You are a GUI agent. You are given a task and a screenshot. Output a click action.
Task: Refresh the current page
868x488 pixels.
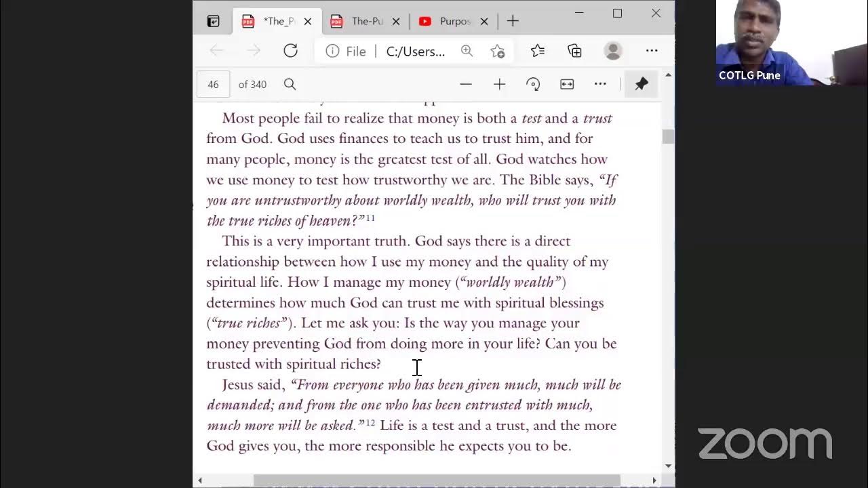pyautogui.click(x=290, y=51)
